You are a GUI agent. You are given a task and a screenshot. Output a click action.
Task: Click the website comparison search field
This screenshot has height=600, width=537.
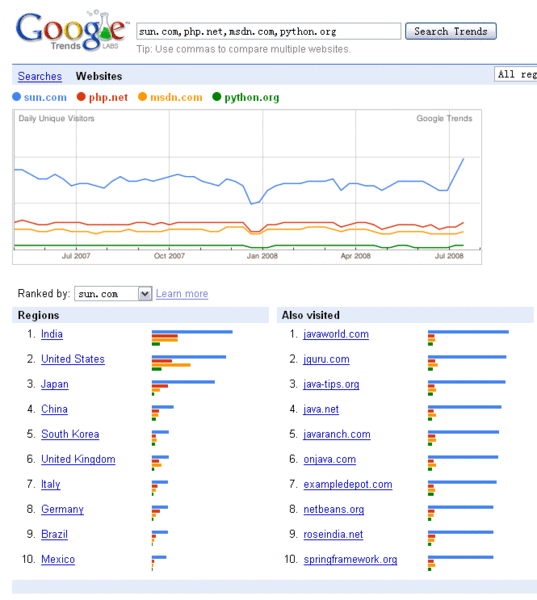coord(269,31)
